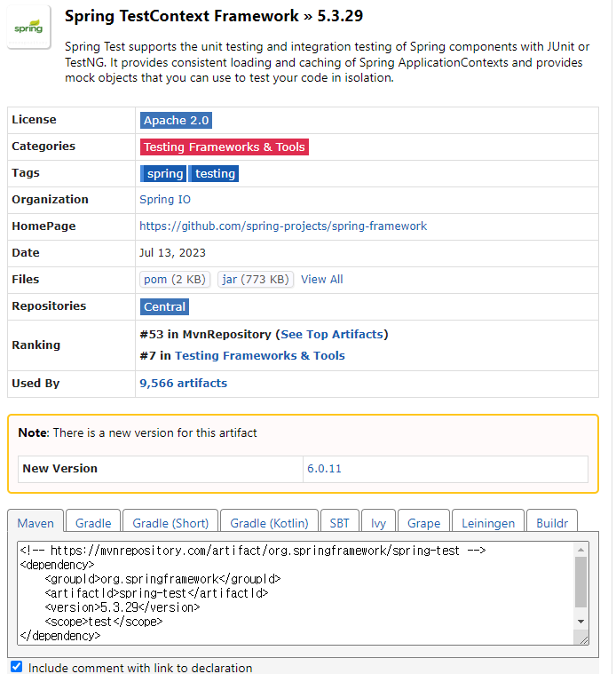Open Testing Frameworks & Tools ranking link
This screenshot has height=674, width=616.
(260, 355)
